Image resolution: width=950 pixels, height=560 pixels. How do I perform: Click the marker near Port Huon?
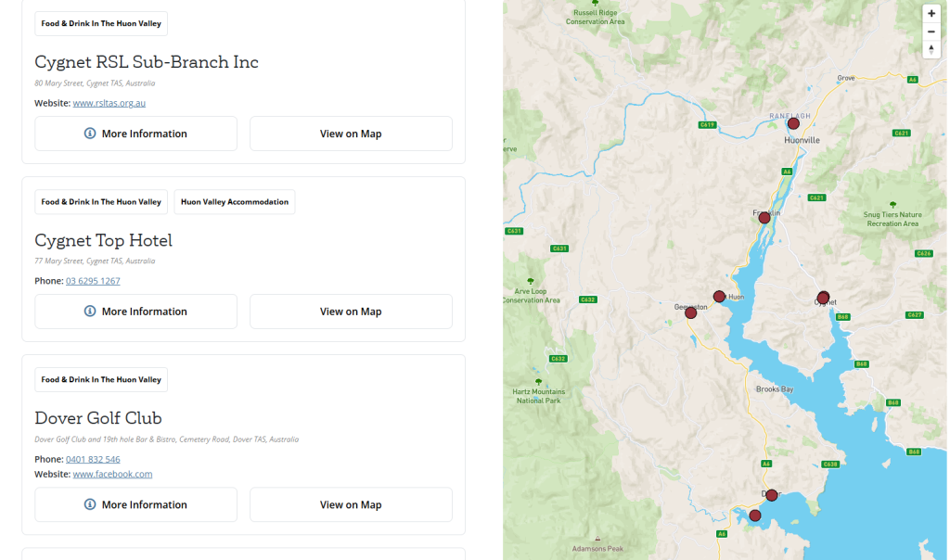click(720, 296)
